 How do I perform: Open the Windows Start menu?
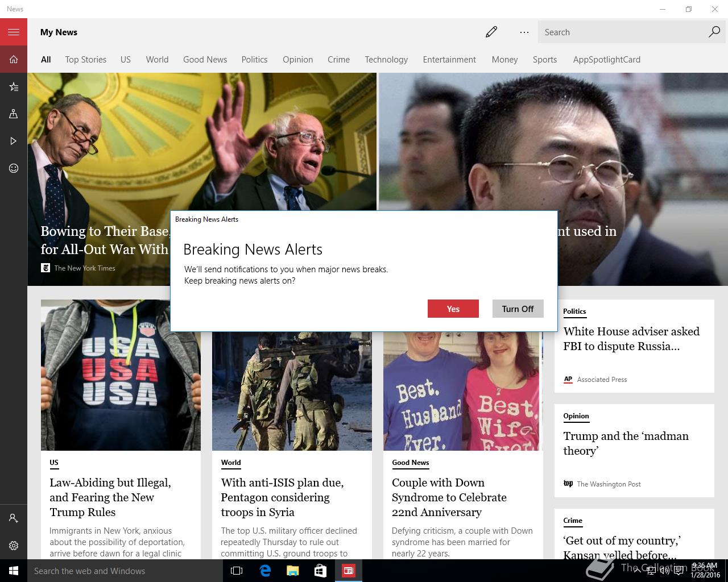pos(14,571)
